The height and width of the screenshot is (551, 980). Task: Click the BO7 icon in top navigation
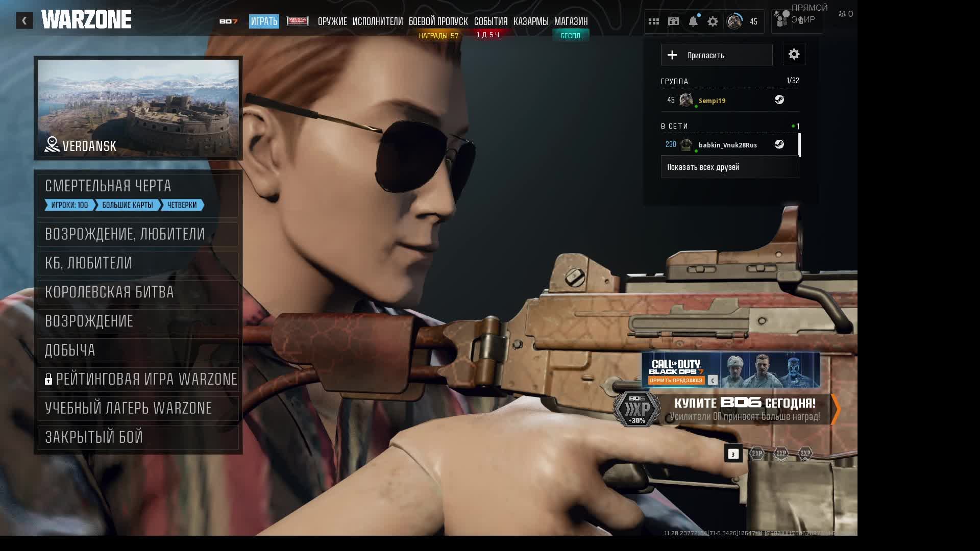pyautogui.click(x=228, y=21)
